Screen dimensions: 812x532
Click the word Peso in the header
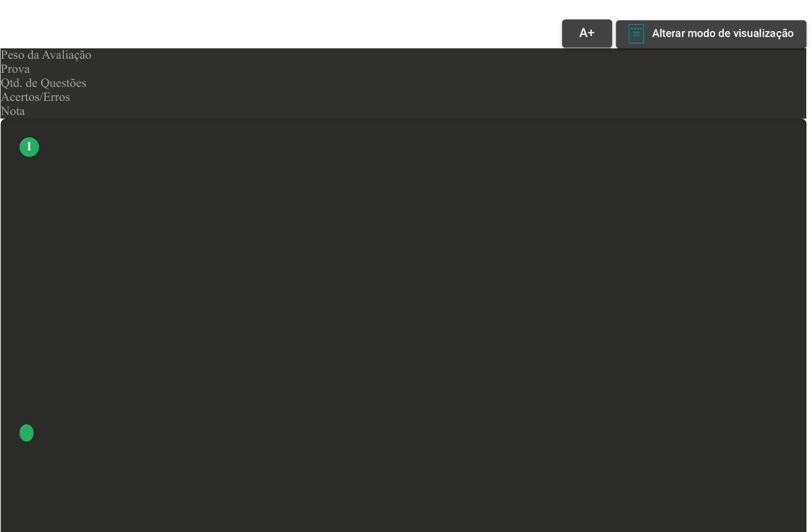tap(12, 55)
